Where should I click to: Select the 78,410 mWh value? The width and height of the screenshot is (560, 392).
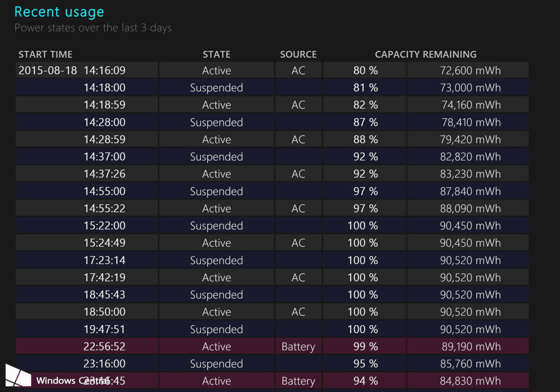pos(470,122)
